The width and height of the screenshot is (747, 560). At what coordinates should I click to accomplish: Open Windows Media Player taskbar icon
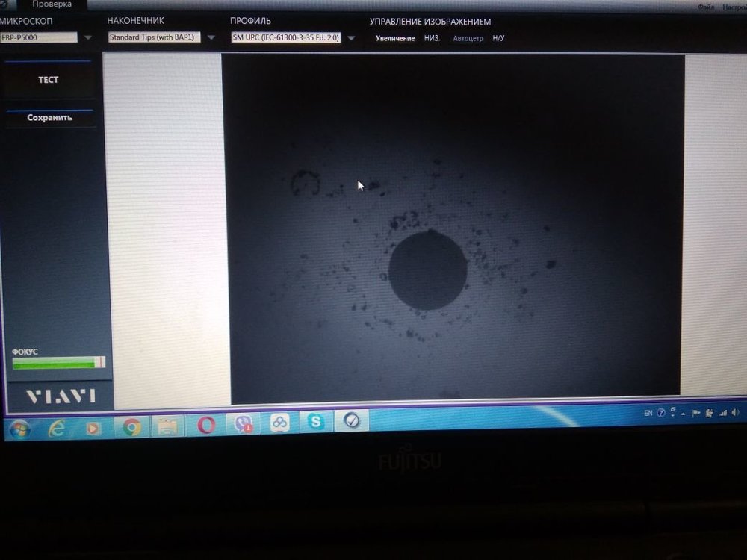point(93,428)
